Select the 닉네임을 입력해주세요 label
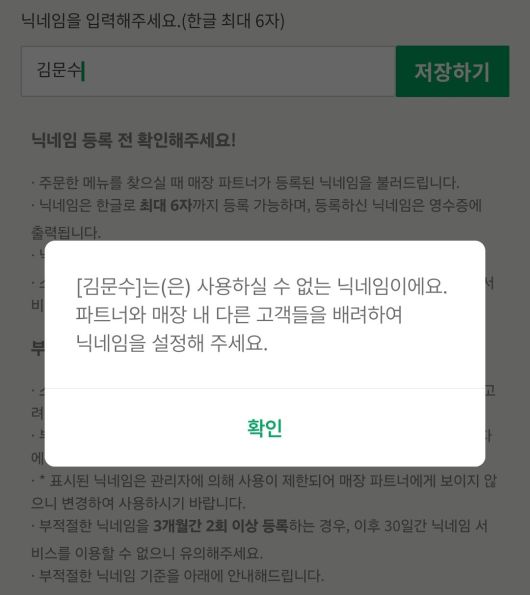 (100, 20)
